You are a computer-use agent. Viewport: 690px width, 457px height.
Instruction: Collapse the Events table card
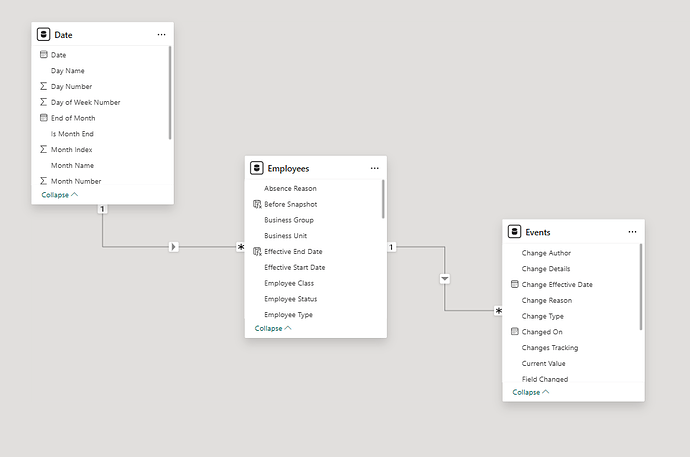point(530,392)
